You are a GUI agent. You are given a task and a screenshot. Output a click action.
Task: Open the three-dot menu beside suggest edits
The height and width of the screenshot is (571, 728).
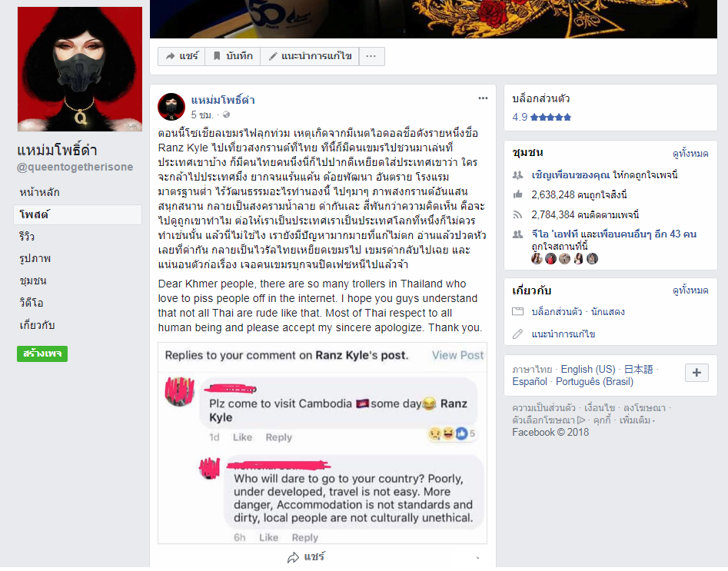pos(371,56)
